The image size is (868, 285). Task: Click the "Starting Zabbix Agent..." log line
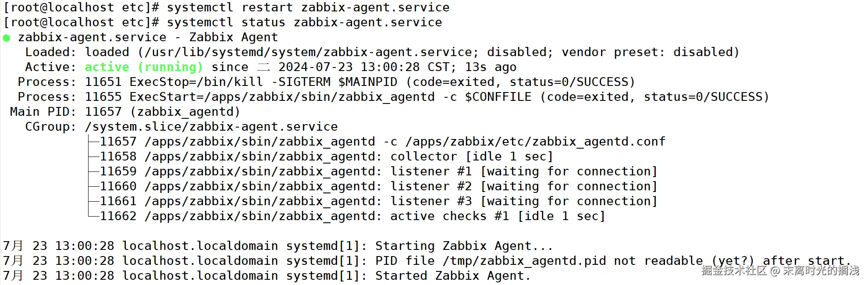click(x=464, y=246)
